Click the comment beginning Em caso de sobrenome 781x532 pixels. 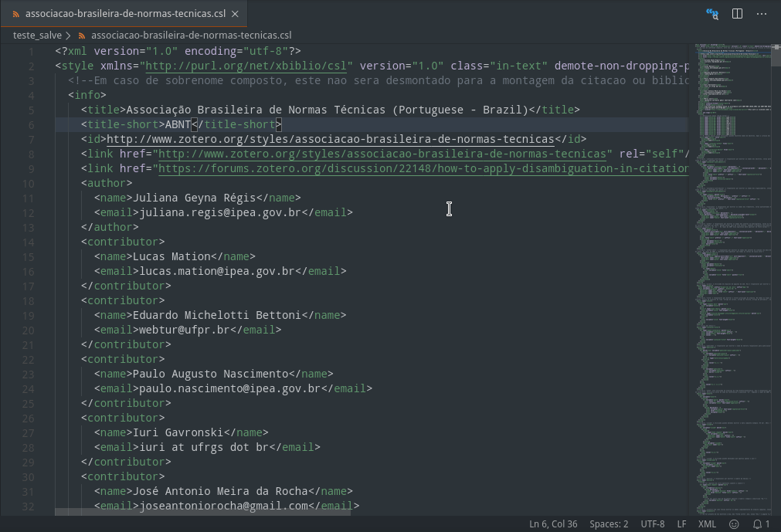click(x=379, y=80)
